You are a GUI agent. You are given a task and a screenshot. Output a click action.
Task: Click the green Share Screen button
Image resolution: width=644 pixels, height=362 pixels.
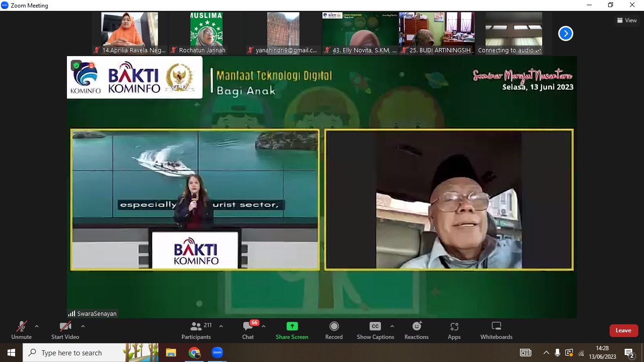click(x=292, y=330)
